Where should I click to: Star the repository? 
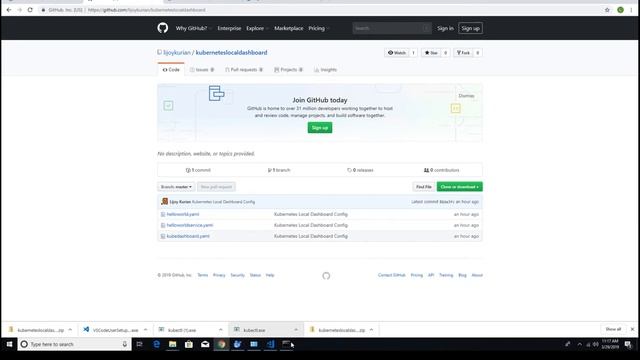point(431,53)
